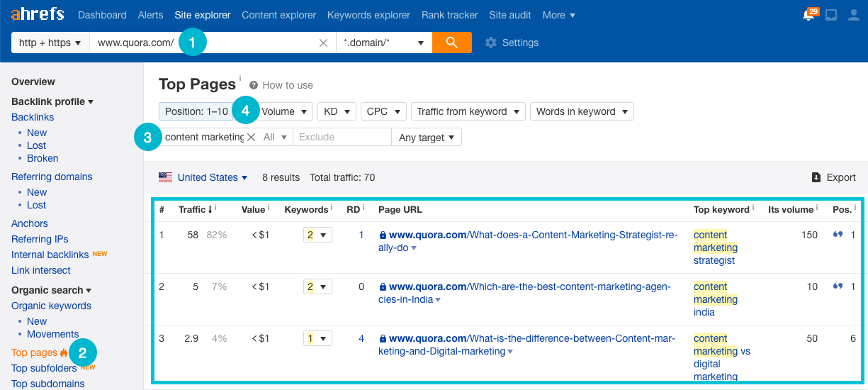Image resolution: width=868 pixels, height=390 pixels.
Task: Open Anchors in the sidebar
Action: (30, 223)
